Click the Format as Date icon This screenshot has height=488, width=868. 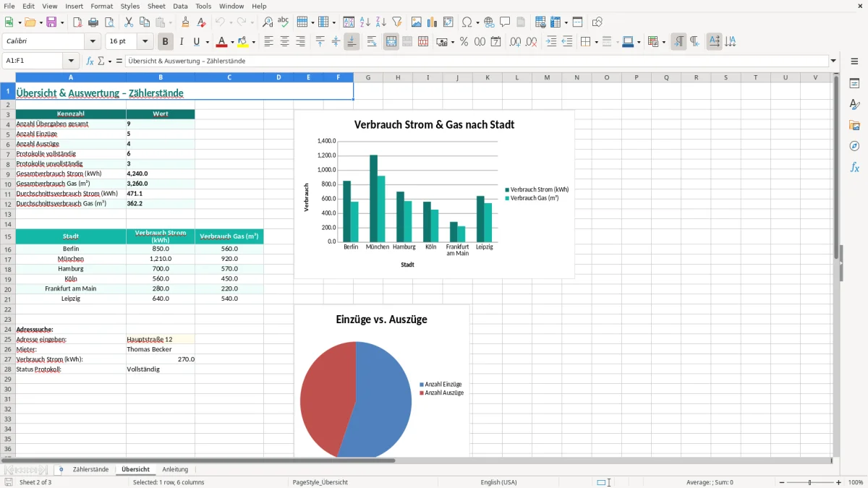coord(496,42)
